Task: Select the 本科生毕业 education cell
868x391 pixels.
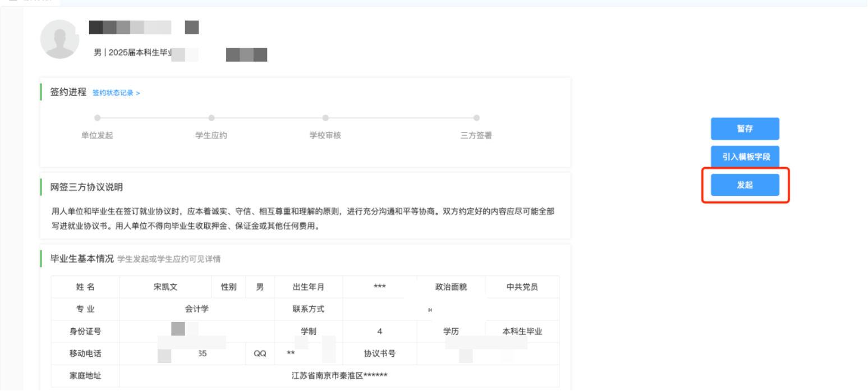Action: click(522, 331)
